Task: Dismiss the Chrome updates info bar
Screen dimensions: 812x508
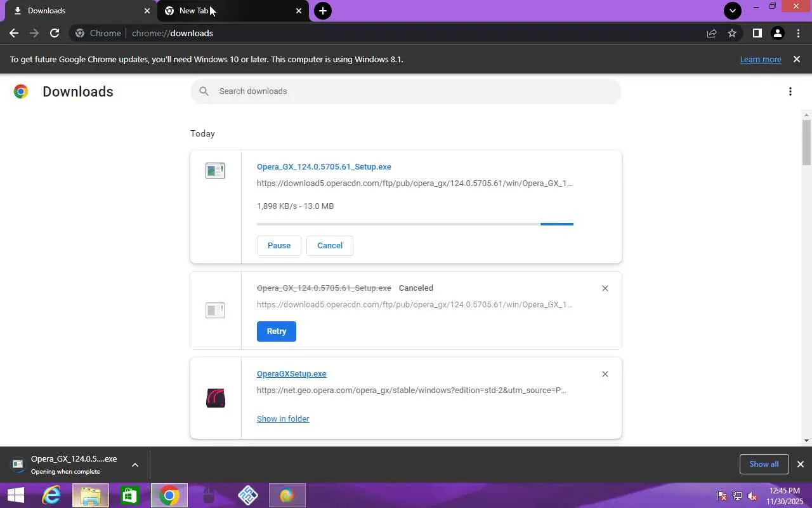Action: coord(797,59)
